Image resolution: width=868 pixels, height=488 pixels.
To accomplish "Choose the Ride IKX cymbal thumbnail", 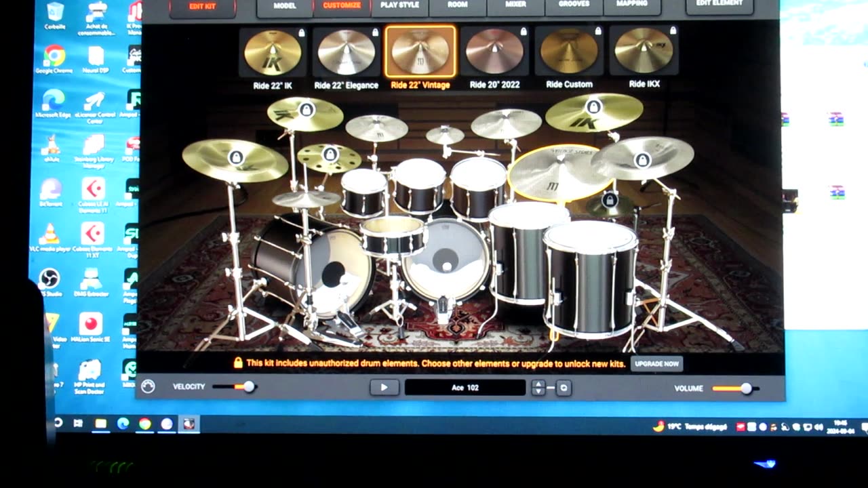I will (644, 52).
